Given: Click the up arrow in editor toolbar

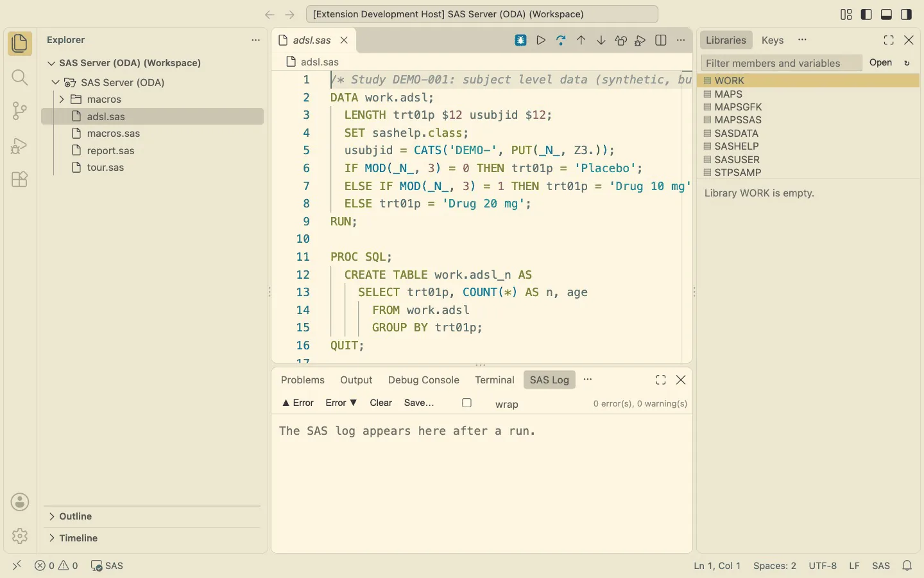Looking at the screenshot, I should tap(581, 40).
